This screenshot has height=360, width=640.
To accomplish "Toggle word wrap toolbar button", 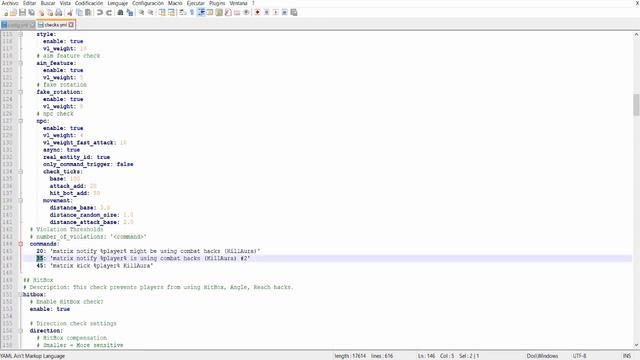I will 182,13.
